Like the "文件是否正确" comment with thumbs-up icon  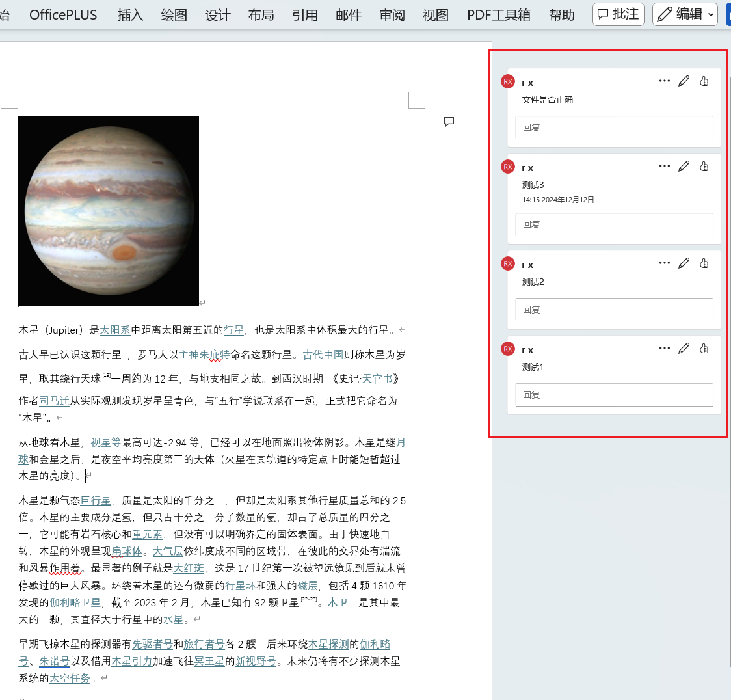click(704, 81)
